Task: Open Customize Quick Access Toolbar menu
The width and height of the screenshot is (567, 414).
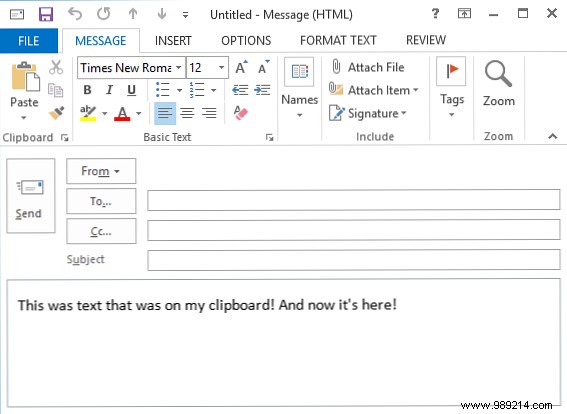Action: click(x=185, y=15)
